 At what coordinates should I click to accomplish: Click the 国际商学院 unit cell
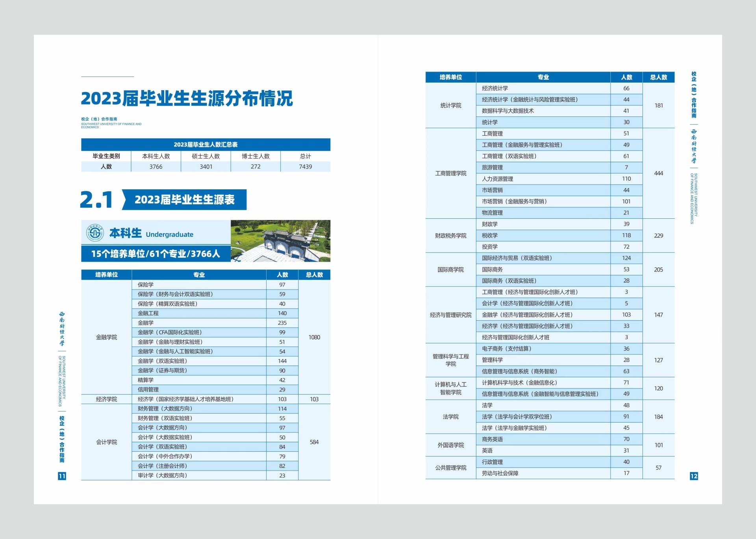click(451, 269)
